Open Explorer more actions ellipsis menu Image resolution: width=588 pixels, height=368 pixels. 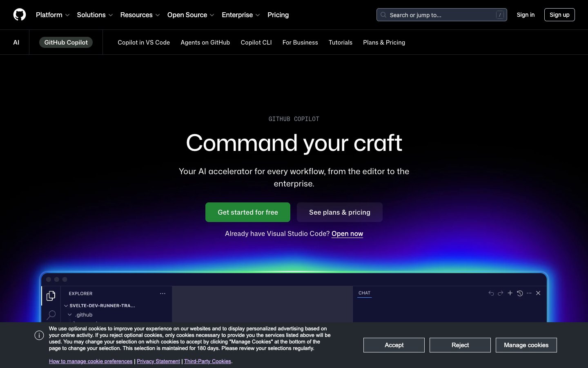tap(163, 294)
